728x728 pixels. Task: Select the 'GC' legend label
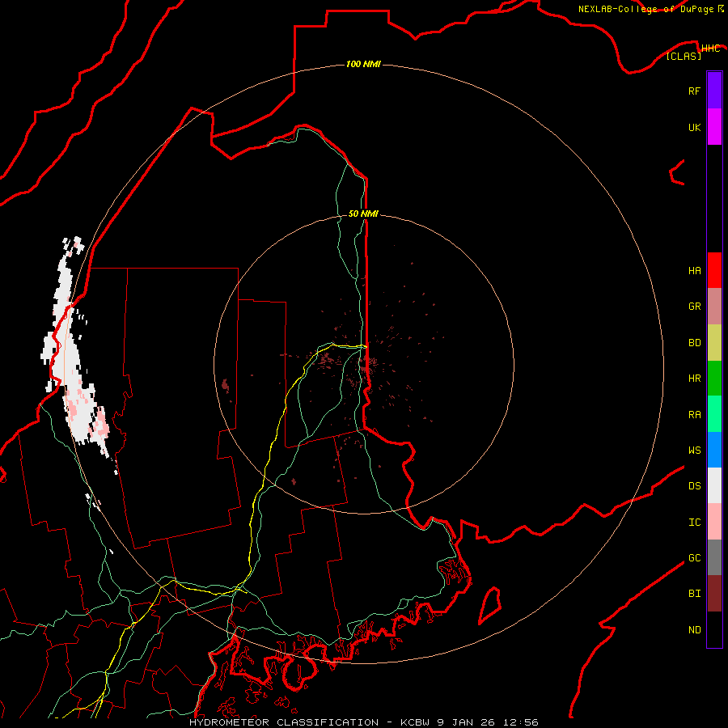(x=694, y=558)
